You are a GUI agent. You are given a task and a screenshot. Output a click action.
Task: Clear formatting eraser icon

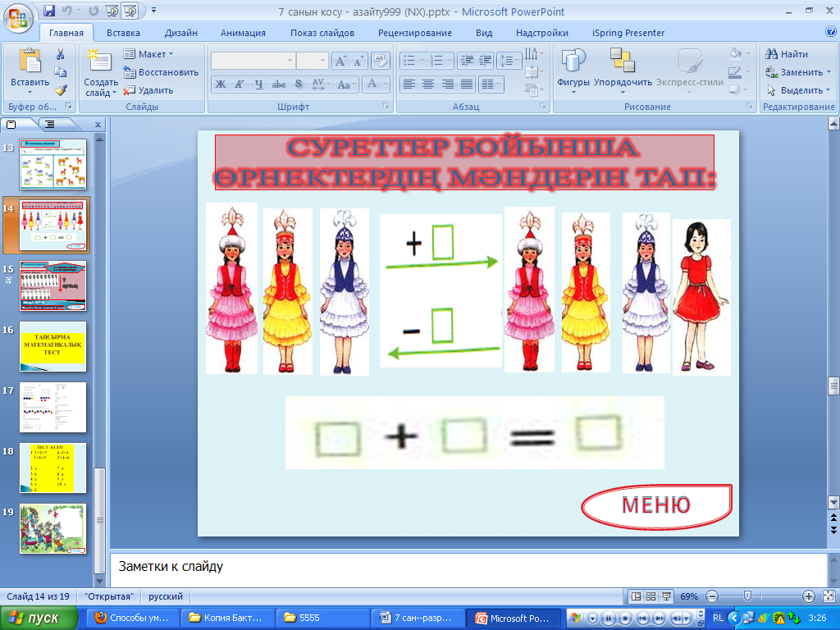pyautogui.click(x=380, y=61)
